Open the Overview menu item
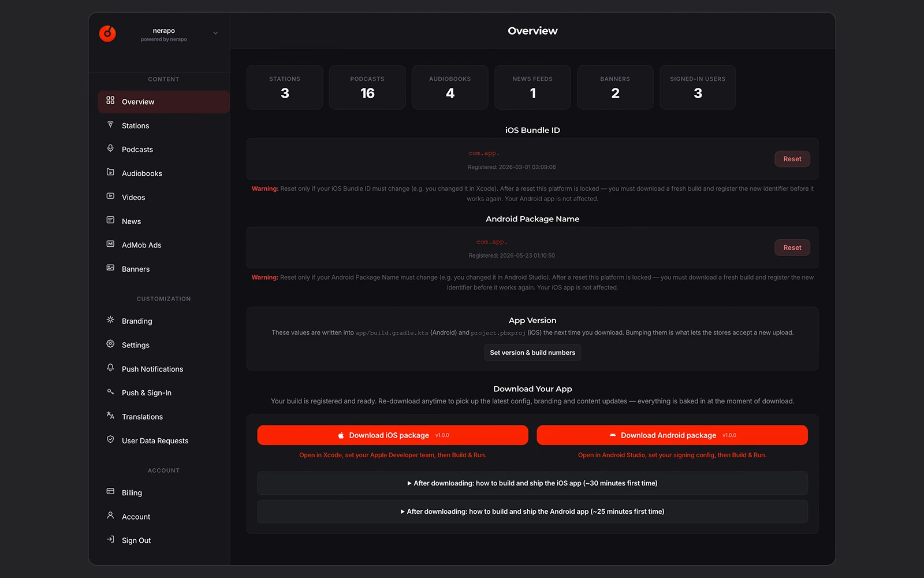 163,102
